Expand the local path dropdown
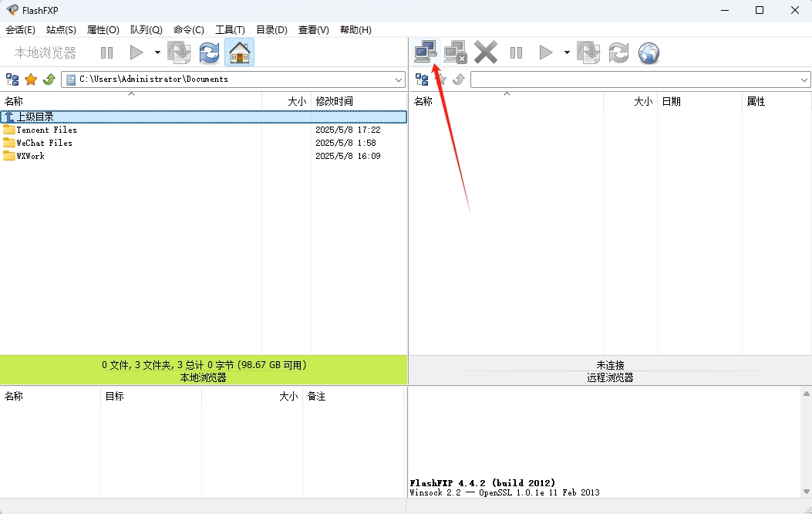 point(398,79)
